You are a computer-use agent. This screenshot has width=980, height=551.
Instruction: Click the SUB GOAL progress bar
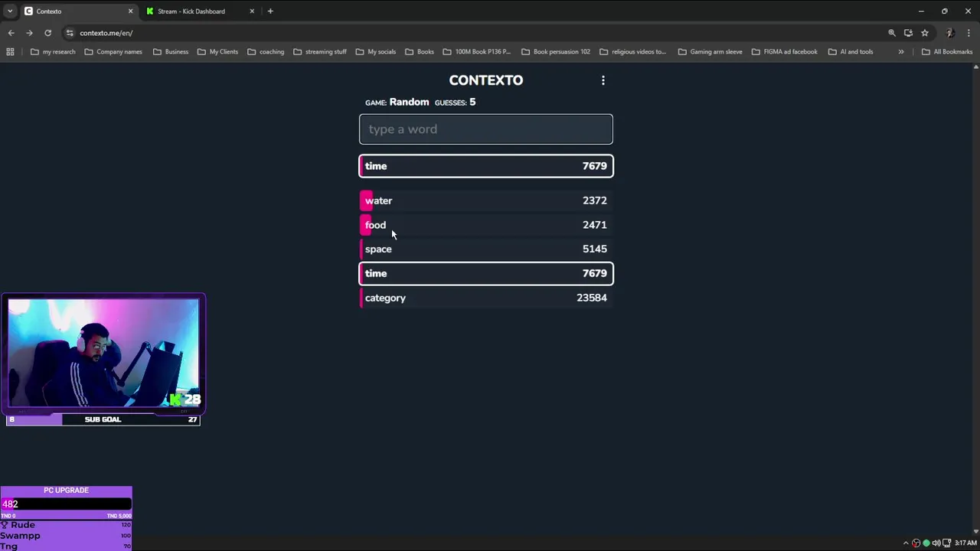(103, 419)
